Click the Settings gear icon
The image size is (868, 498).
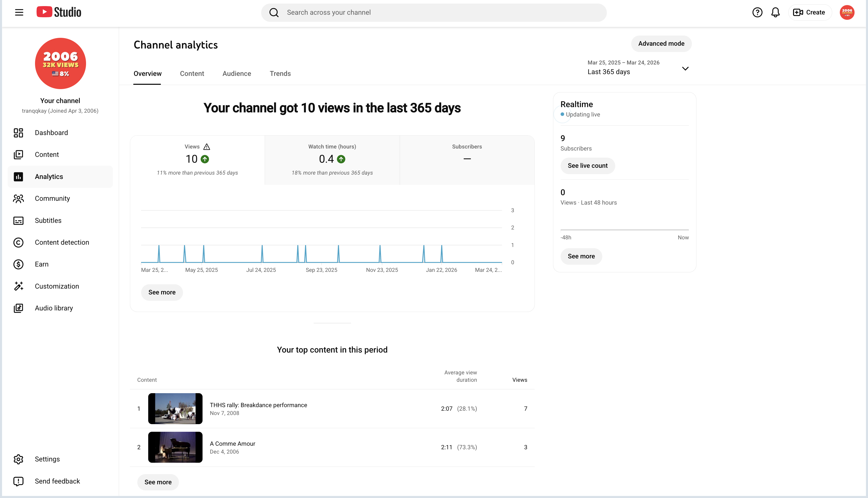19,459
